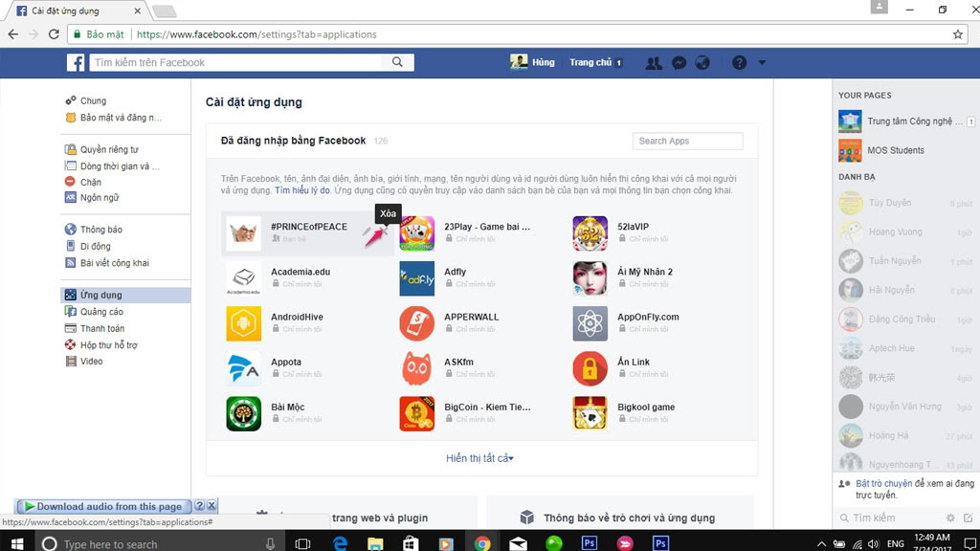Close the download audio bar with X

pyautogui.click(x=212, y=505)
